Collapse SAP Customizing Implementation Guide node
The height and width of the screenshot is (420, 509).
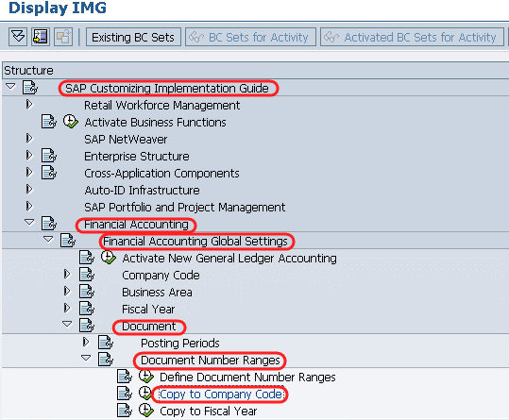[x=10, y=87]
